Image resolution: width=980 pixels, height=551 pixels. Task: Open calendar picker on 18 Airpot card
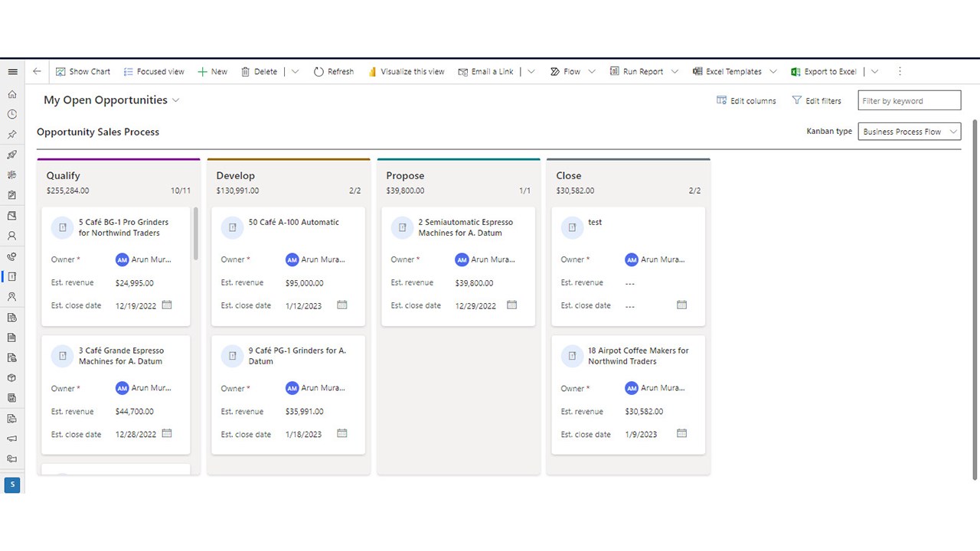click(681, 433)
